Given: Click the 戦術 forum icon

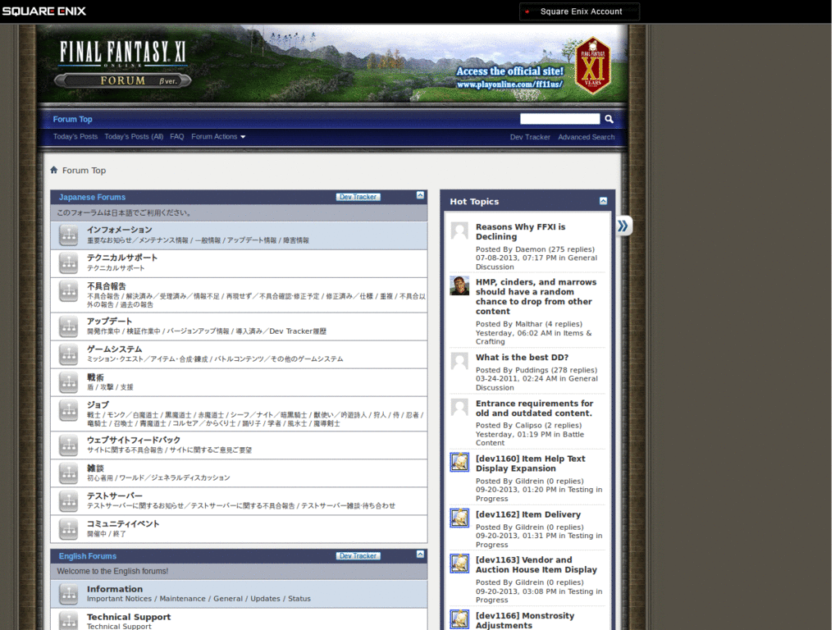Looking at the screenshot, I should pyautogui.click(x=69, y=382).
